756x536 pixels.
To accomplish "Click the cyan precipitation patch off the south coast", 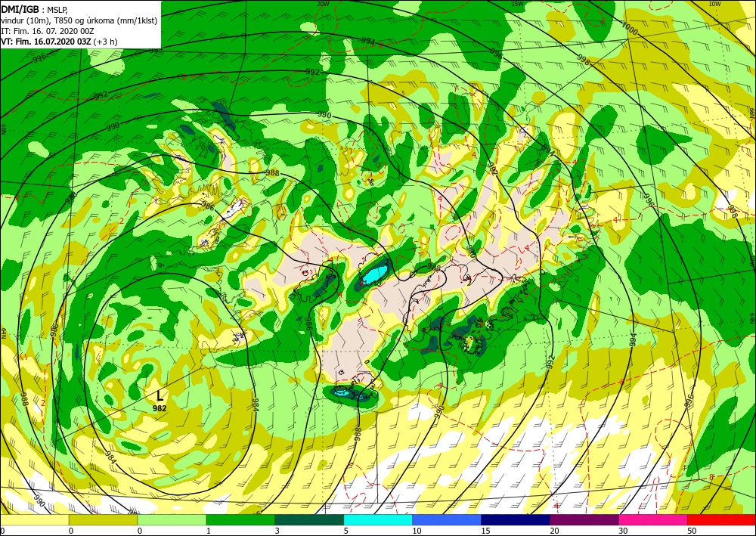I will tap(343, 392).
